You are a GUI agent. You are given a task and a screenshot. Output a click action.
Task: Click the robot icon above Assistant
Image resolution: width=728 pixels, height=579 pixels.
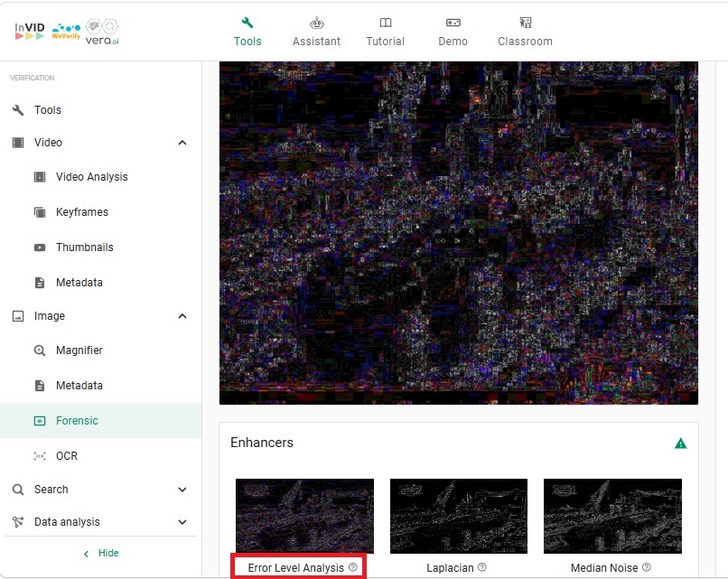pos(317,23)
